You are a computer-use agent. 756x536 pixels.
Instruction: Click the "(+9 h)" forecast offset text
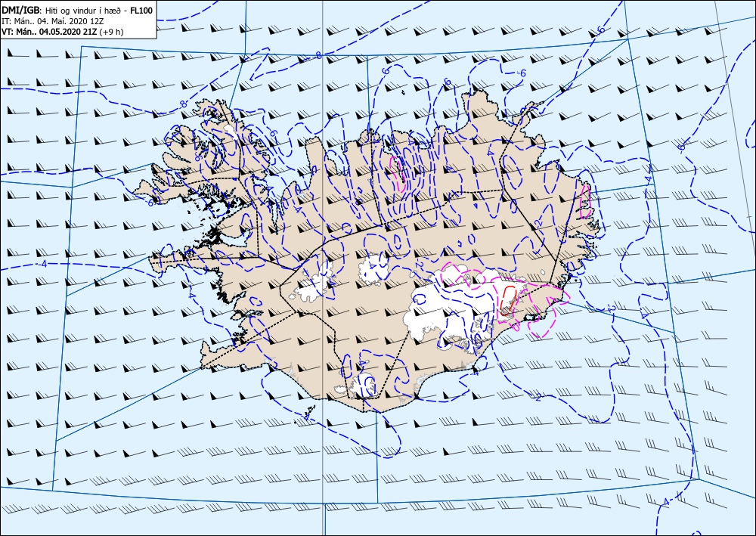click(111, 32)
